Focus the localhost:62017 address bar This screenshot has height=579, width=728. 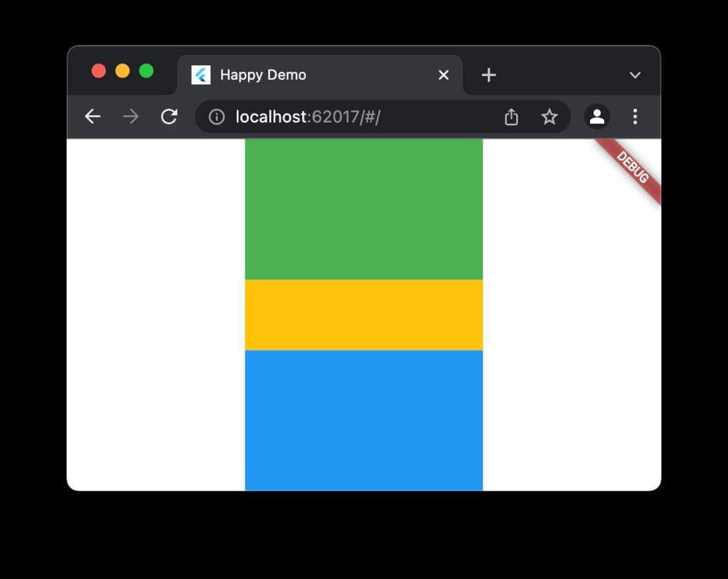355,117
